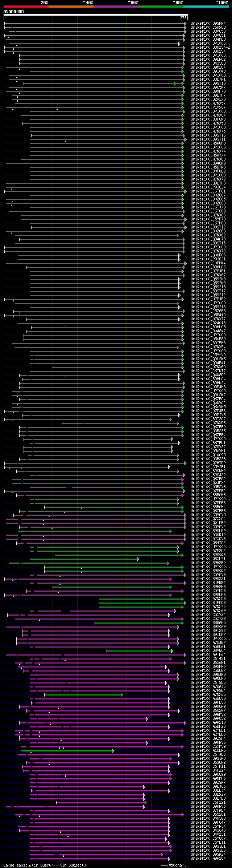Viewport: 232px width, 868px height.
Task: Click the cyan segment of the identity legend
Action: pyautogui.click(x=206, y=7)
